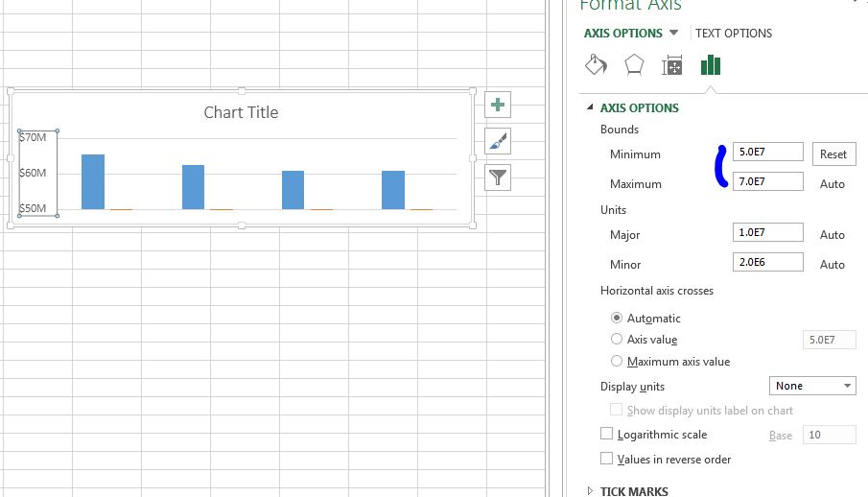Open the Display units dropdown
This screenshot has height=497, width=868.
point(812,386)
